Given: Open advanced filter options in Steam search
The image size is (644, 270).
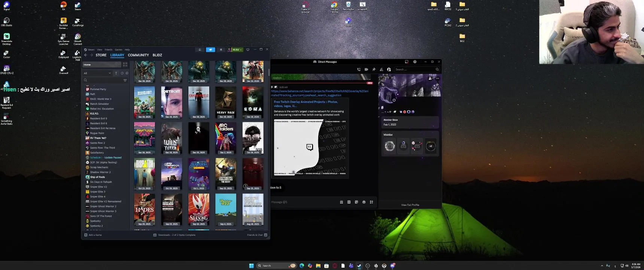Looking at the screenshot, I should tap(125, 80).
